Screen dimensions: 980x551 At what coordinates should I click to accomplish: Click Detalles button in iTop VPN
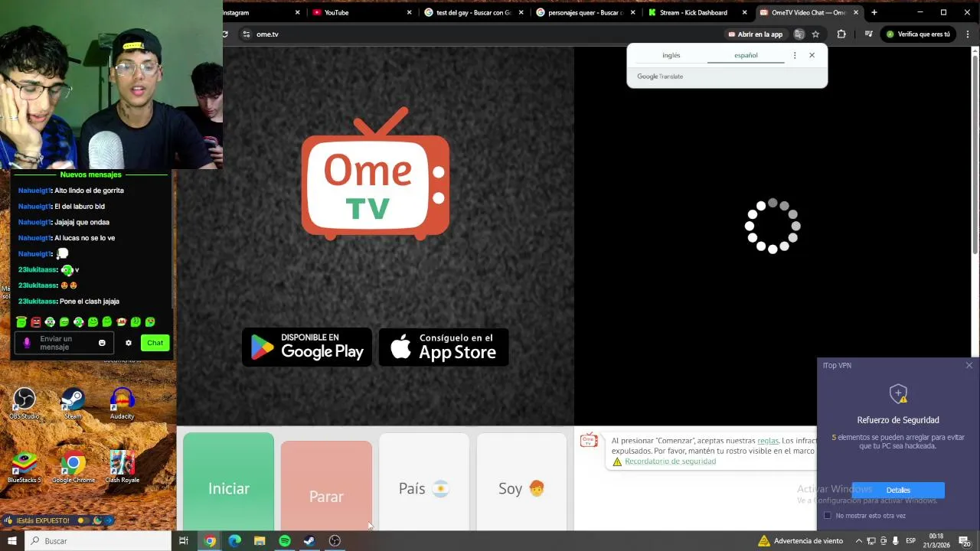pyautogui.click(x=898, y=490)
